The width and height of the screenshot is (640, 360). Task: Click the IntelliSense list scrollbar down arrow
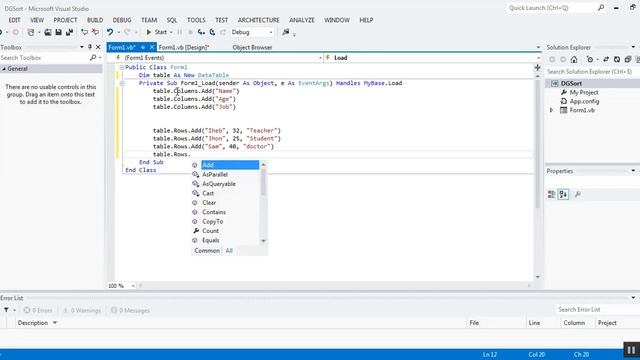click(x=263, y=241)
